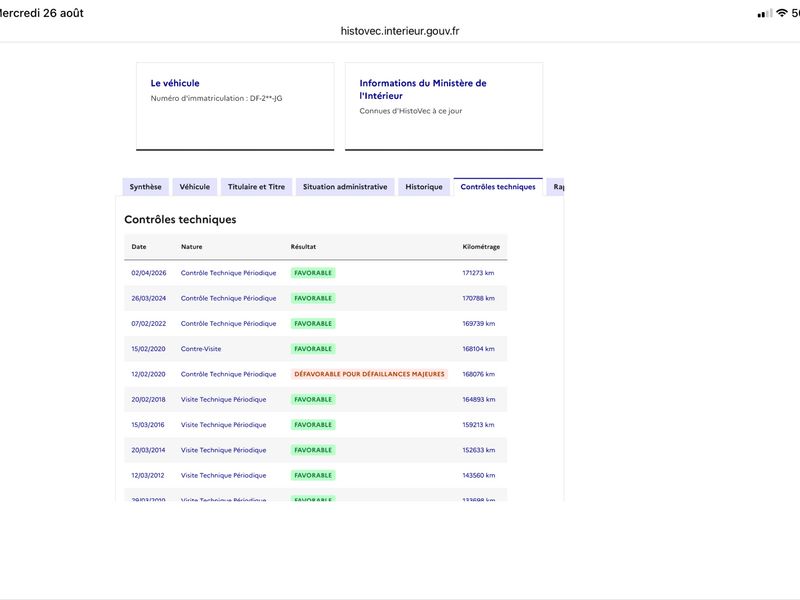
Task: Tap the Mercredi 26 août date in status bar
Action: click(42, 13)
